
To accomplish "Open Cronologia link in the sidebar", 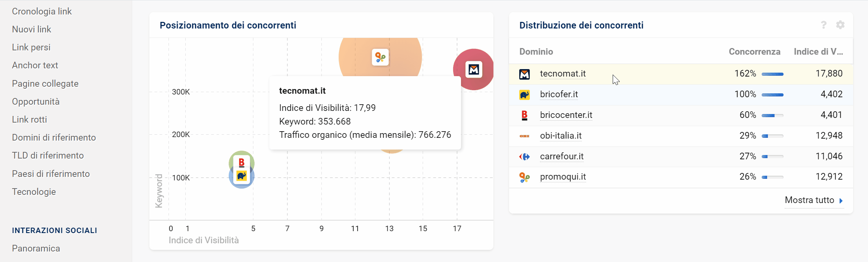I will coord(42,11).
